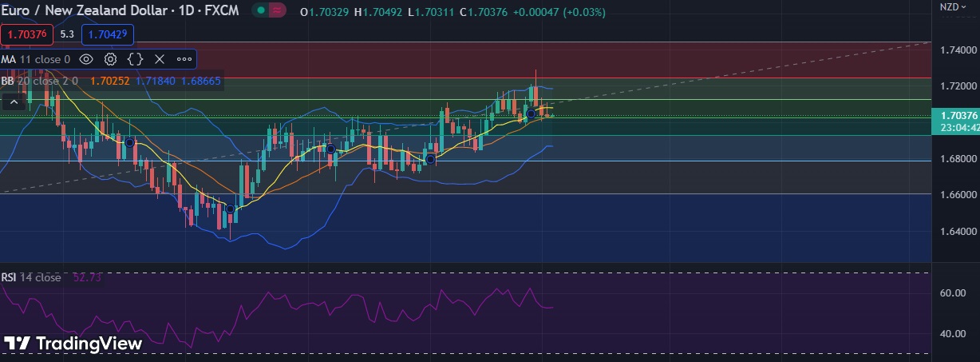Toggle the pink wave data mode icon
Image resolution: width=980 pixels, height=362 pixels.
coord(277,11)
